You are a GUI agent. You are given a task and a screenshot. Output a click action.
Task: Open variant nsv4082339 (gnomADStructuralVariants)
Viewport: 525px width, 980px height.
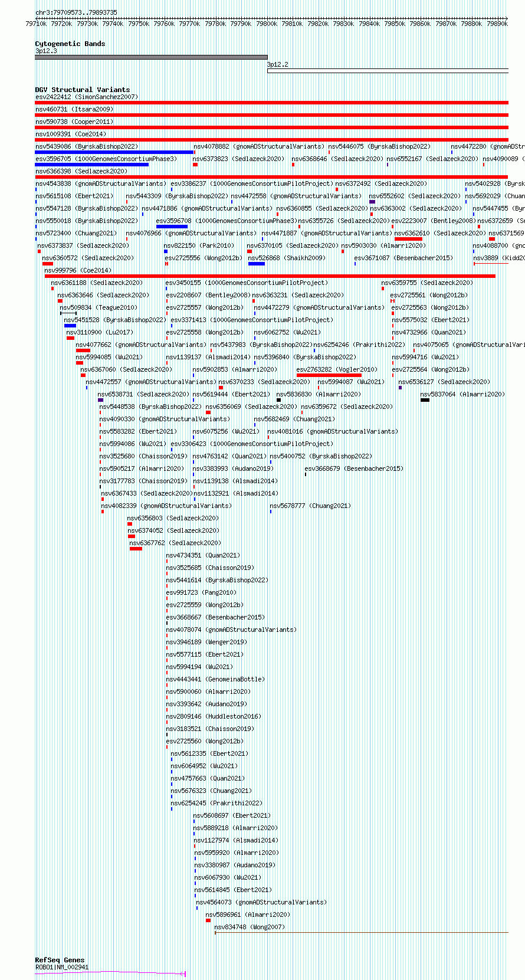tap(166, 506)
